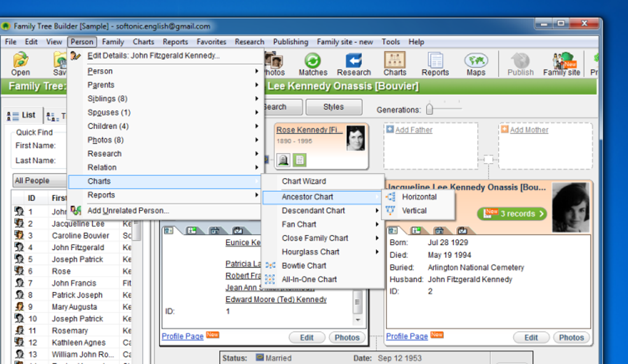This screenshot has width=628, height=364.
Task: Click the Add Unrelated Person icon
Action: coord(76,210)
